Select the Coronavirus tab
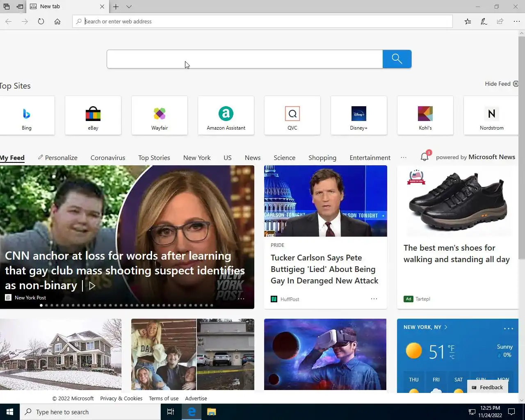Viewport: 525px width, 420px height. click(x=108, y=157)
